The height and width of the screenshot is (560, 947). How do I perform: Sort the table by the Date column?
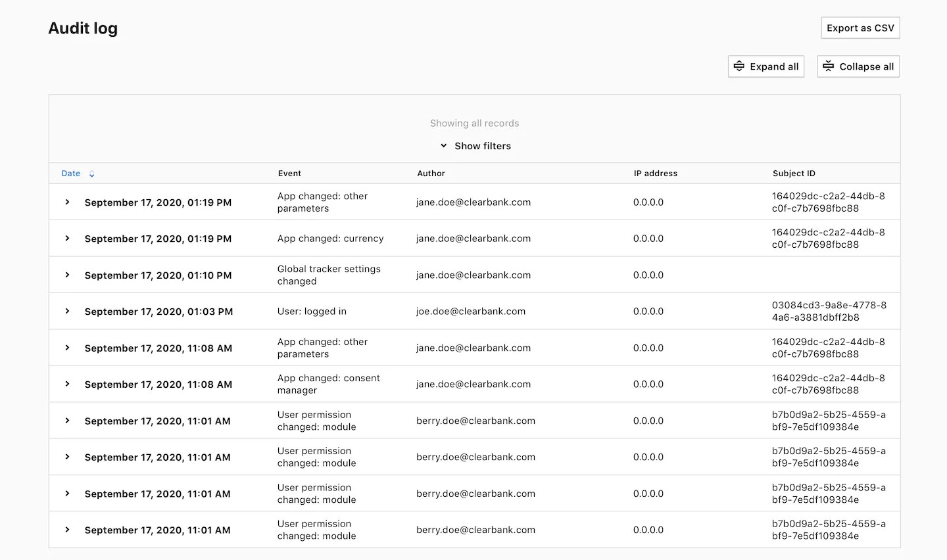[x=78, y=174]
